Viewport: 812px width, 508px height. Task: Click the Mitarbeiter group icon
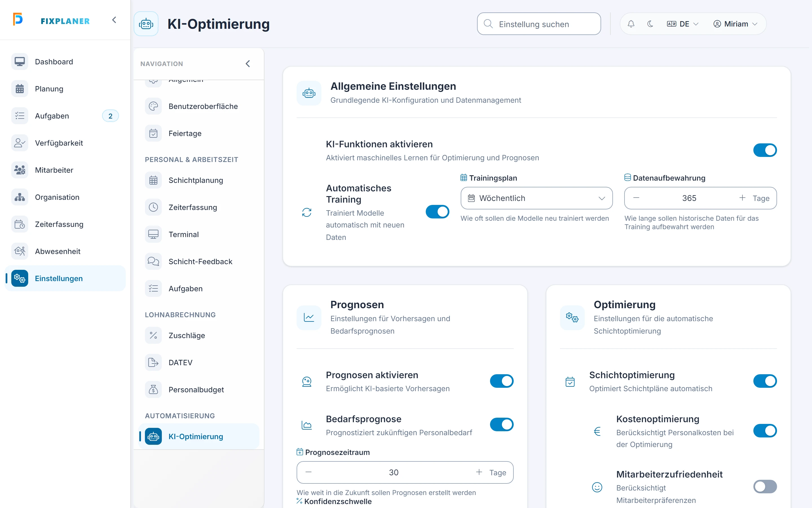[x=19, y=170]
